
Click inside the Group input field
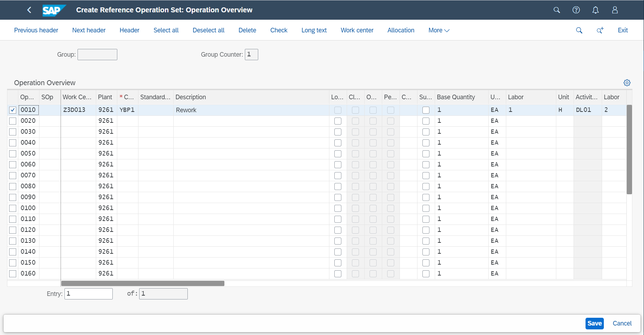coord(97,55)
